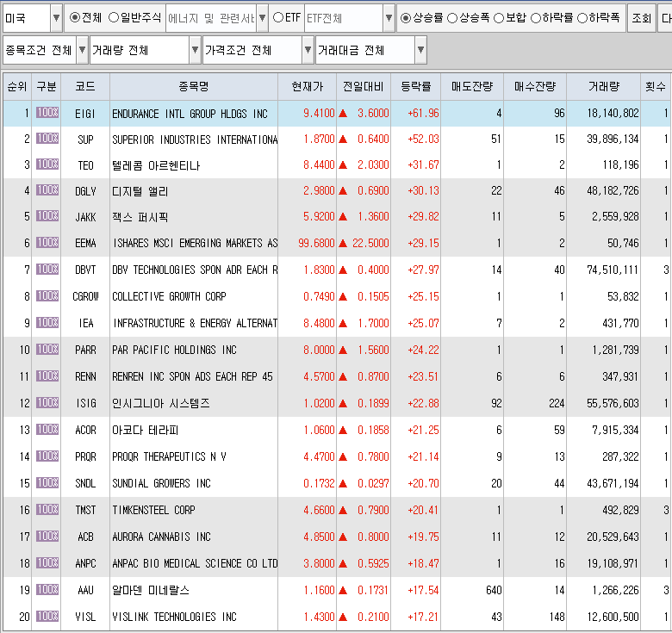Select the 하락폭 radio option
672x633 pixels.
coord(582,18)
